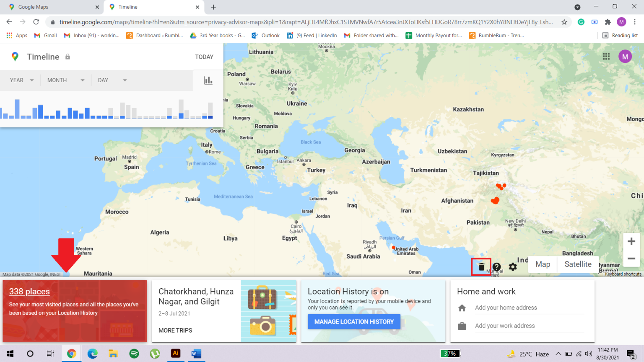Open the bar chart statistics view
644x362 pixels.
coord(208,80)
